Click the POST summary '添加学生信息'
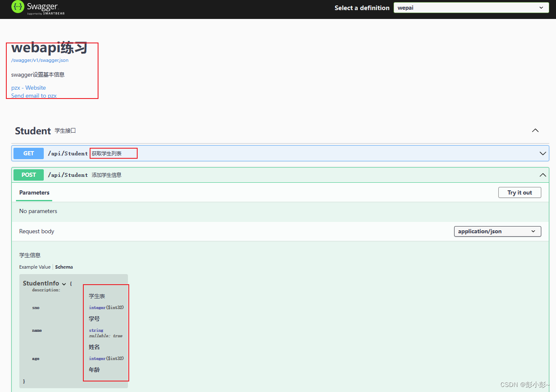 (106, 175)
